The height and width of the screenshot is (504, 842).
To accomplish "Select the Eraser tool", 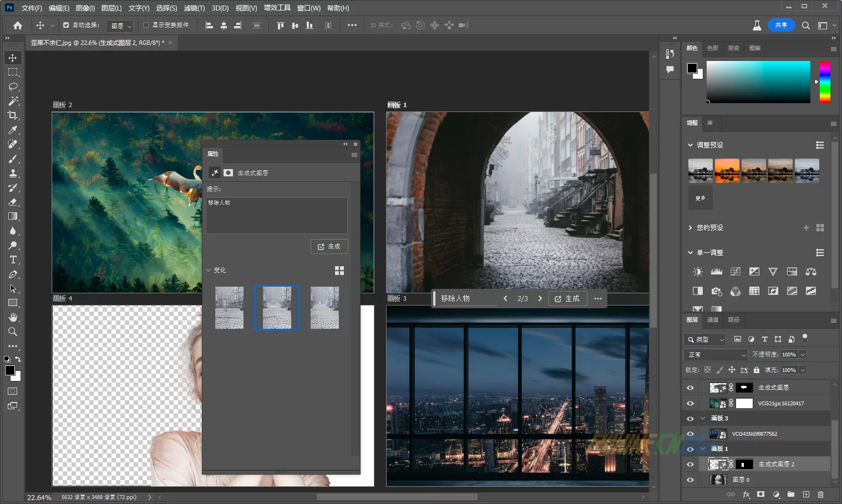I will tap(13, 202).
